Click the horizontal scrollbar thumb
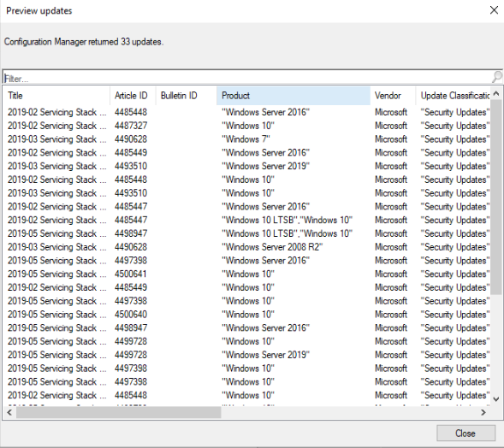504x448 pixels. click(x=119, y=412)
